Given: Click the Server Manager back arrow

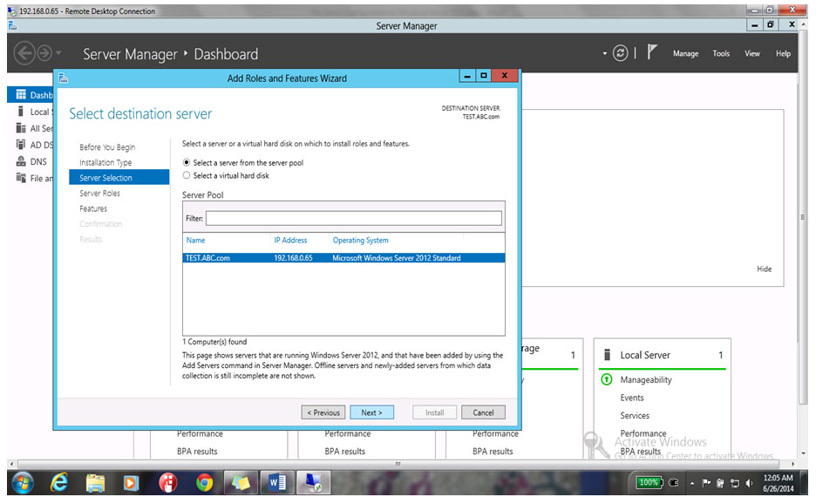Looking at the screenshot, I should coord(24,53).
